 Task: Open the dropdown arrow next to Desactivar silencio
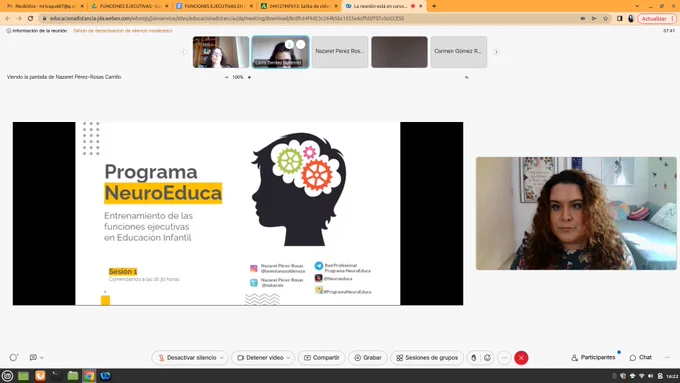click(222, 358)
